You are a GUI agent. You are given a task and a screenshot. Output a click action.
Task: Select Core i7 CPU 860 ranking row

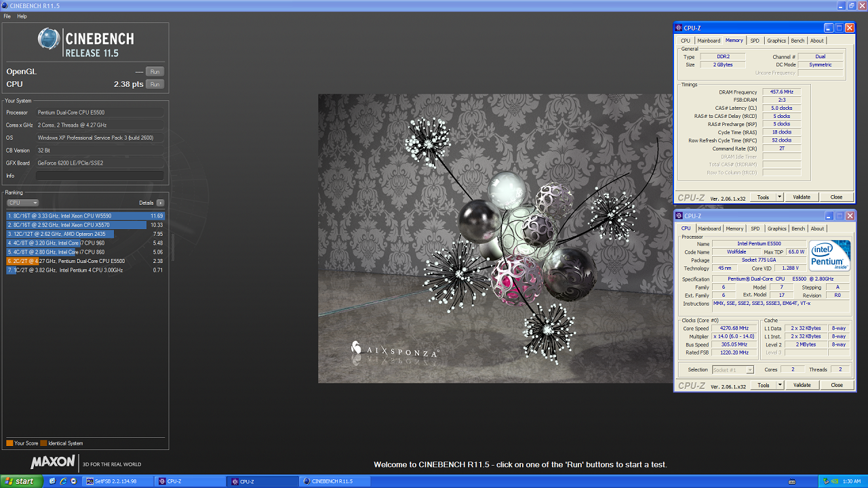pyautogui.click(x=85, y=251)
